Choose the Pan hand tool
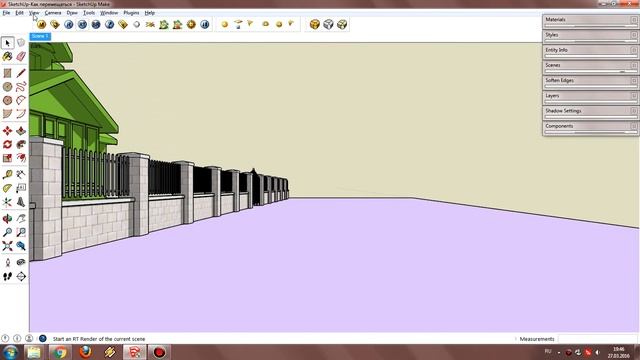640x360 pixels. (21, 219)
